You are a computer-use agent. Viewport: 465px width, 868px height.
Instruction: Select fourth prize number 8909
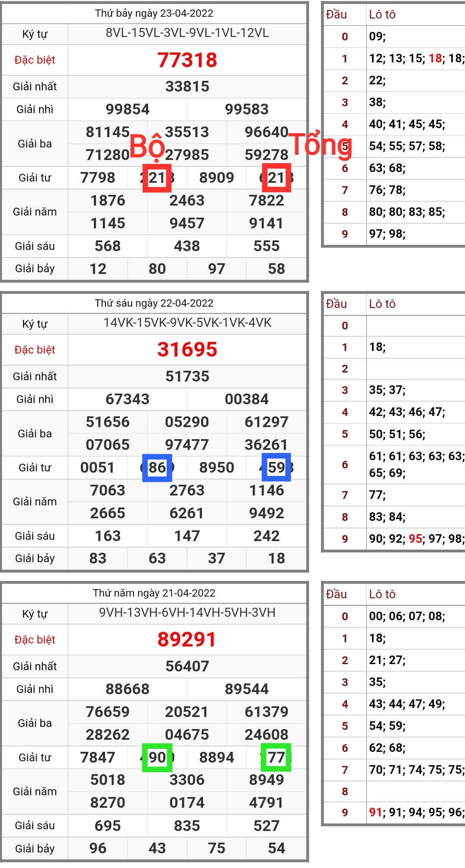tap(217, 178)
